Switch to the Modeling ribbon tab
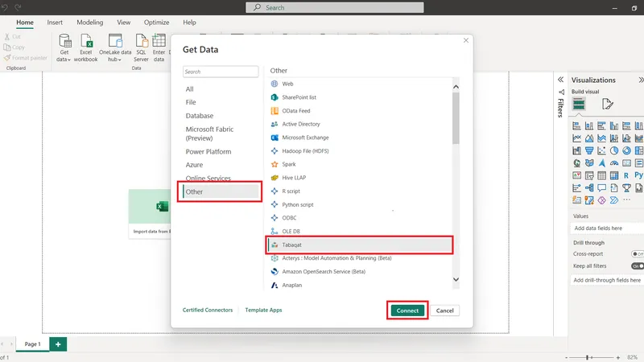The image size is (644, 362). click(x=90, y=23)
